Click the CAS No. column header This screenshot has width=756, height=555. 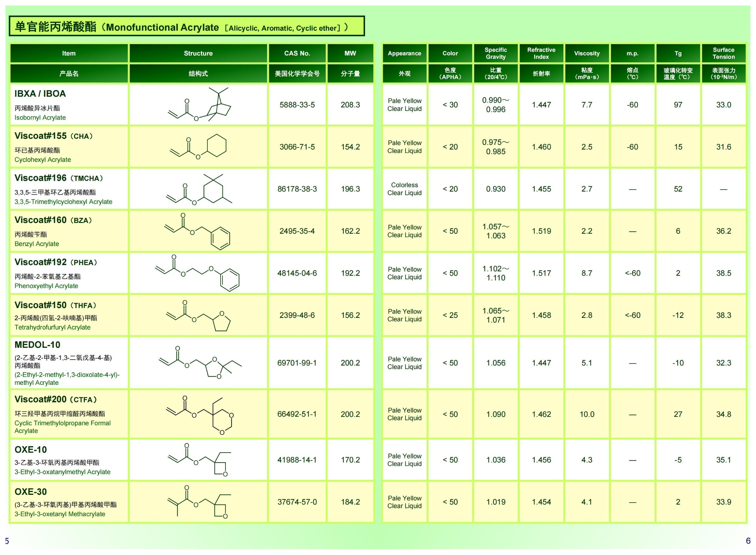[297, 53]
